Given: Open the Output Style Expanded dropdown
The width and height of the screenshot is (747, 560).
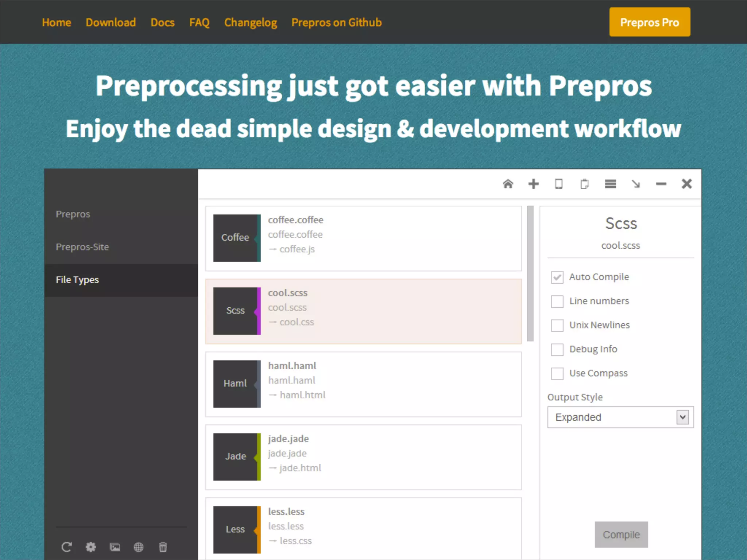Looking at the screenshot, I should tap(620, 417).
